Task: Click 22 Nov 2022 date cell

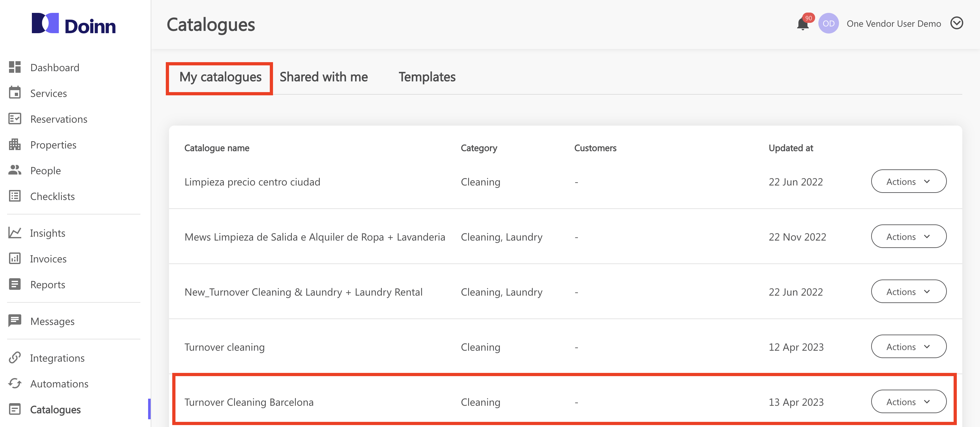Action: tap(797, 237)
